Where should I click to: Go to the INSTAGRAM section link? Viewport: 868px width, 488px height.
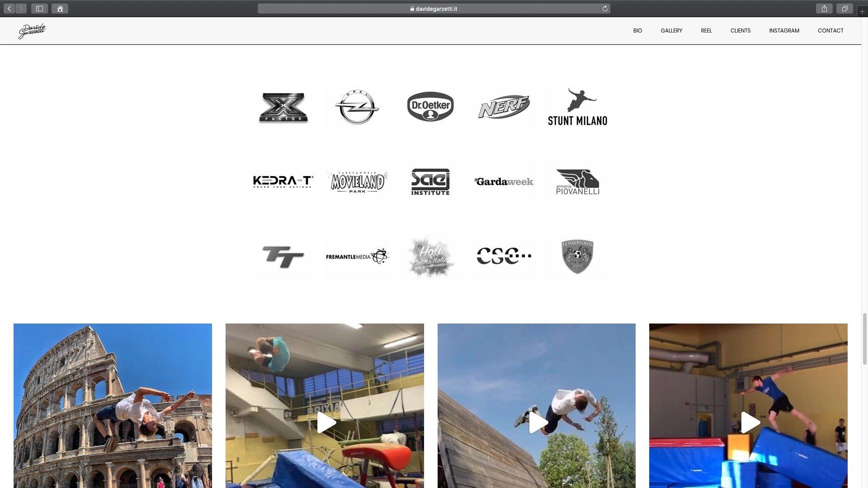tap(784, 31)
